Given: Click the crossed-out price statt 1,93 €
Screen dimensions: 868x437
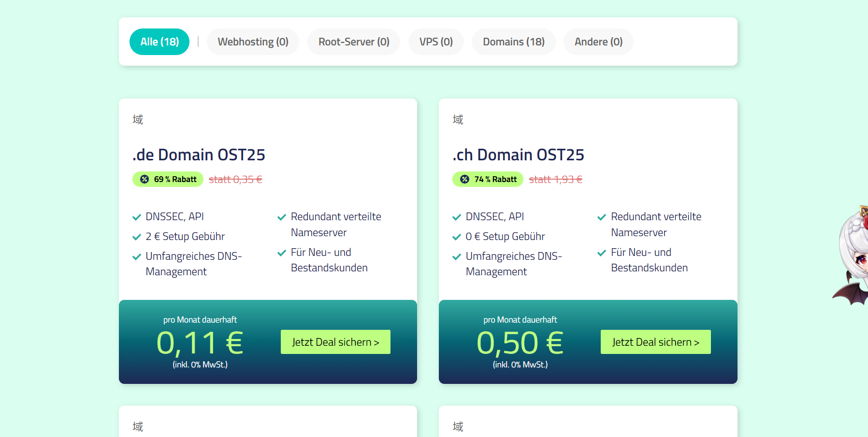Looking at the screenshot, I should coord(556,179).
